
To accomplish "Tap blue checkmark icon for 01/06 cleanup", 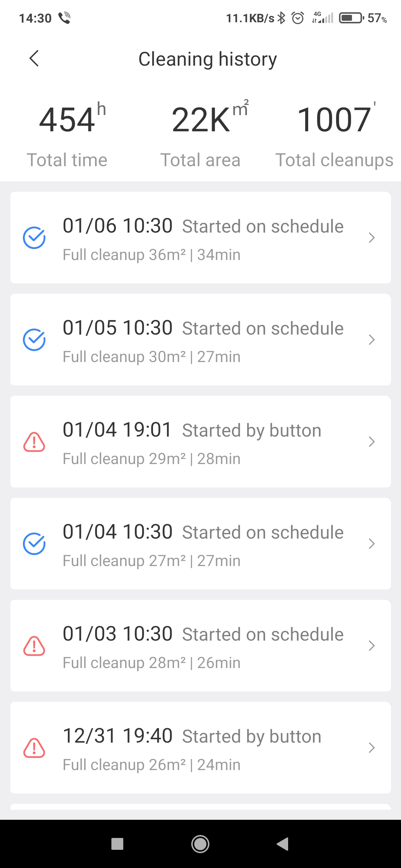I will pyautogui.click(x=34, y=237).
